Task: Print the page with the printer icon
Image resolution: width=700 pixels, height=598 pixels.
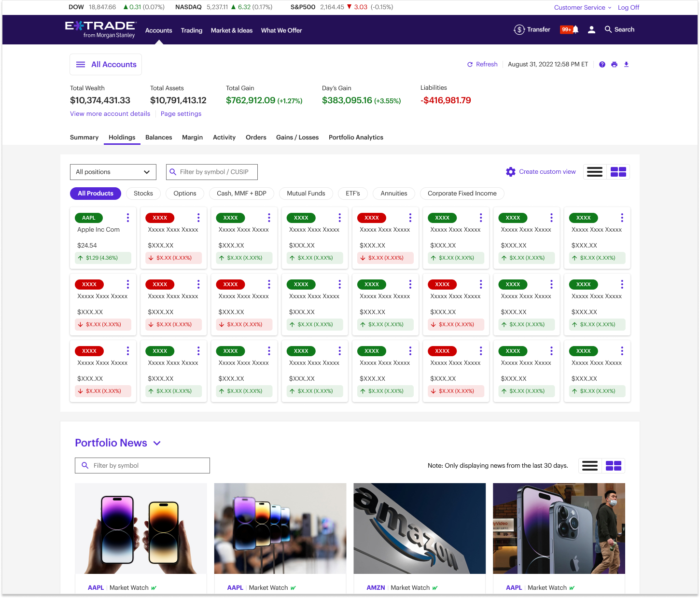Action: pyautogui.click(x=614, y=64)
